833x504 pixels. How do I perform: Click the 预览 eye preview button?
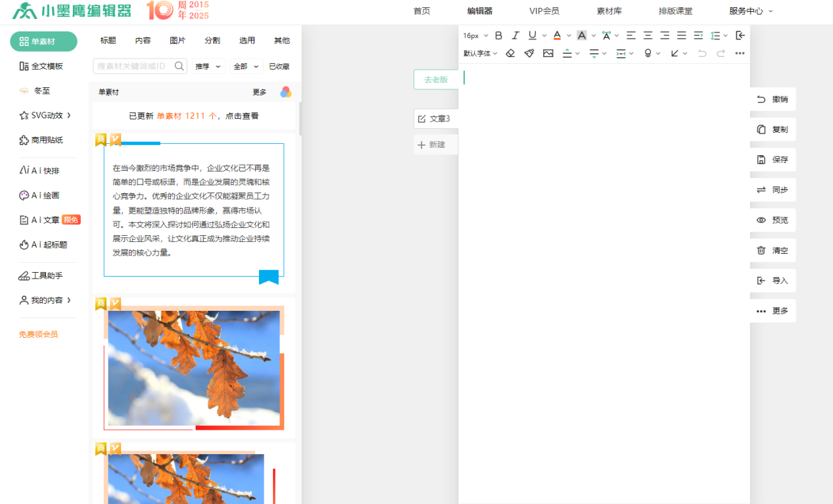point(773,220)
